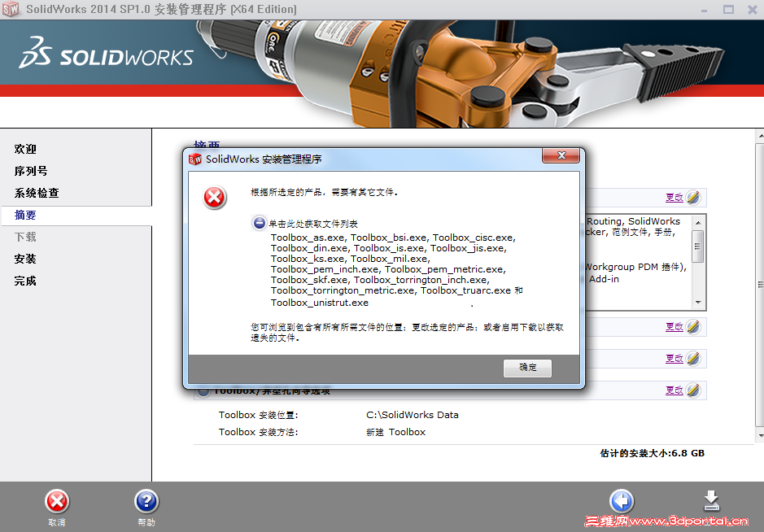Click the product list scrollbar thumb
This screenshot has height=532, width=764.
698,246
